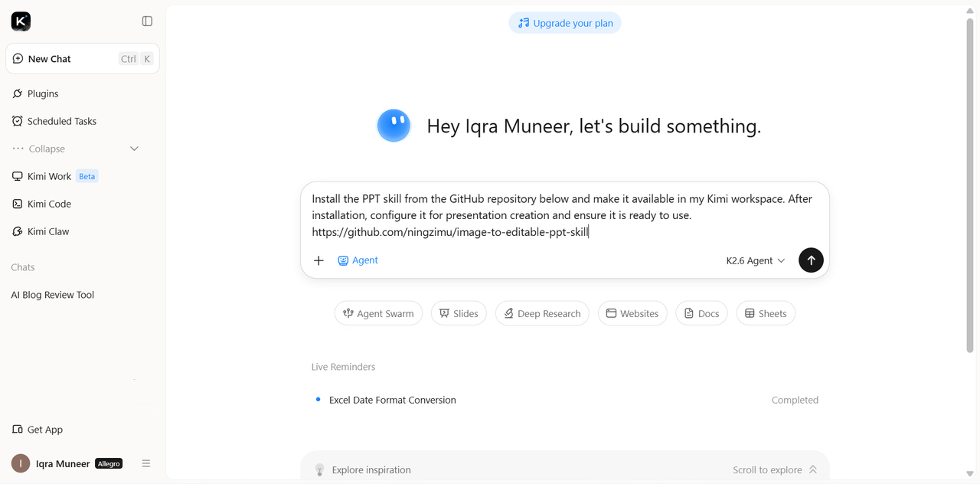Screen dimensions: 980x484
Task: Open the Iqra Muneer profile avatar
Action: (x=21, y=463)
